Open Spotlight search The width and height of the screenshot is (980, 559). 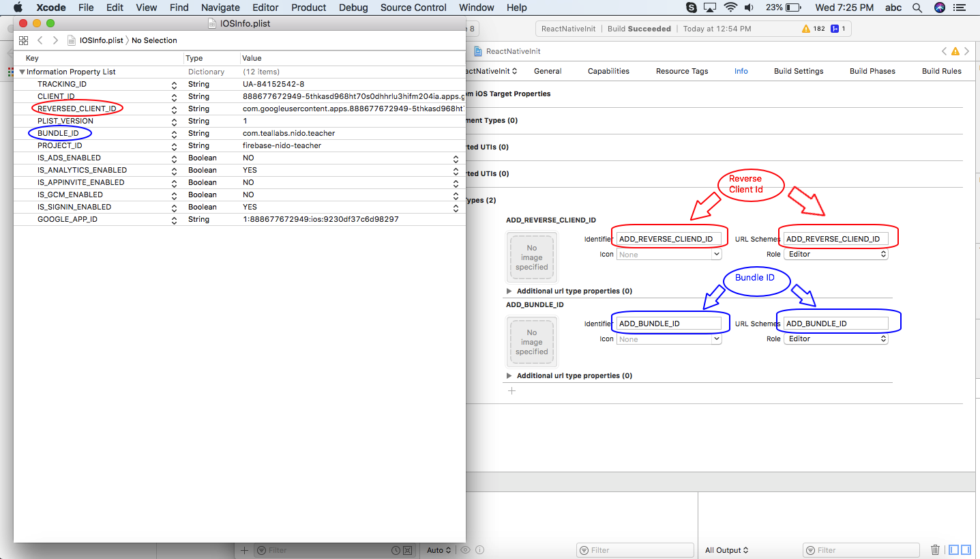click(x=917, y=8)
